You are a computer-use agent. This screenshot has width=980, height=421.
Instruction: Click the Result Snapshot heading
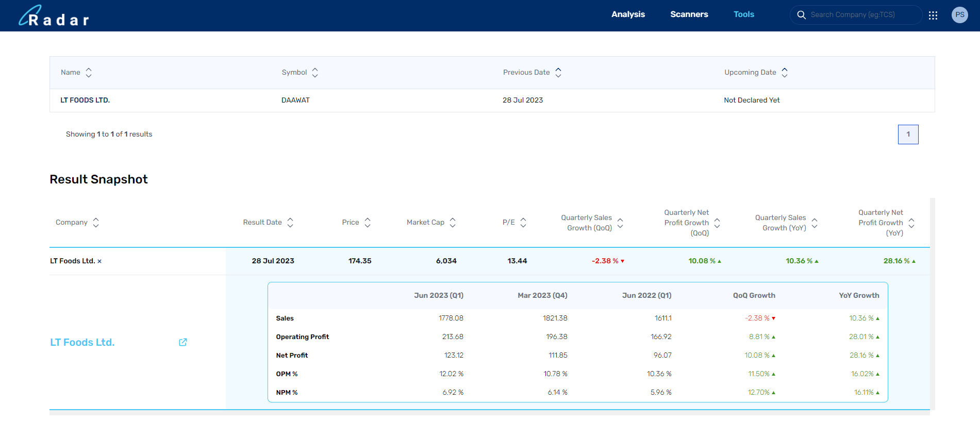pyautogui.click(x=98, y=179)
